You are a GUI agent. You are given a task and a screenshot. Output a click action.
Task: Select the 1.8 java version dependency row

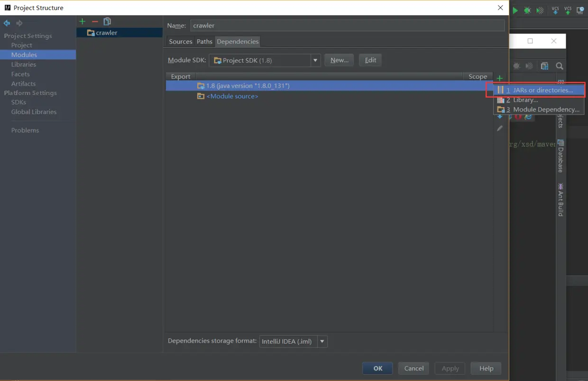tap(329, 86)
